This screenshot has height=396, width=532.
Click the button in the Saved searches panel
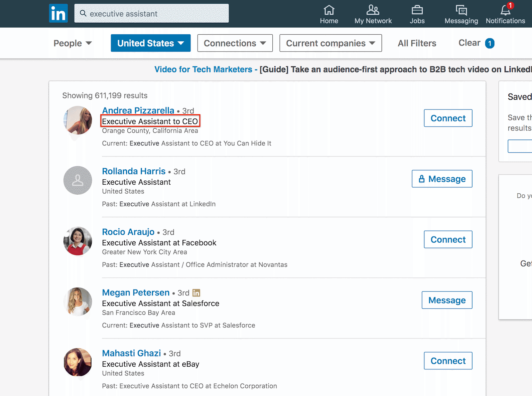tap(520, 146)
